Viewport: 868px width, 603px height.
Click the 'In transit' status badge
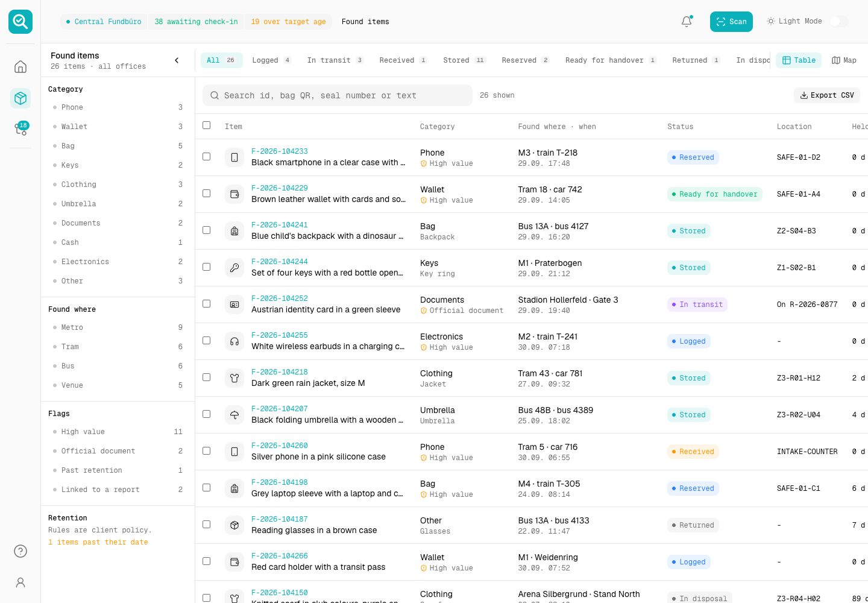click(x=697, y=305)
